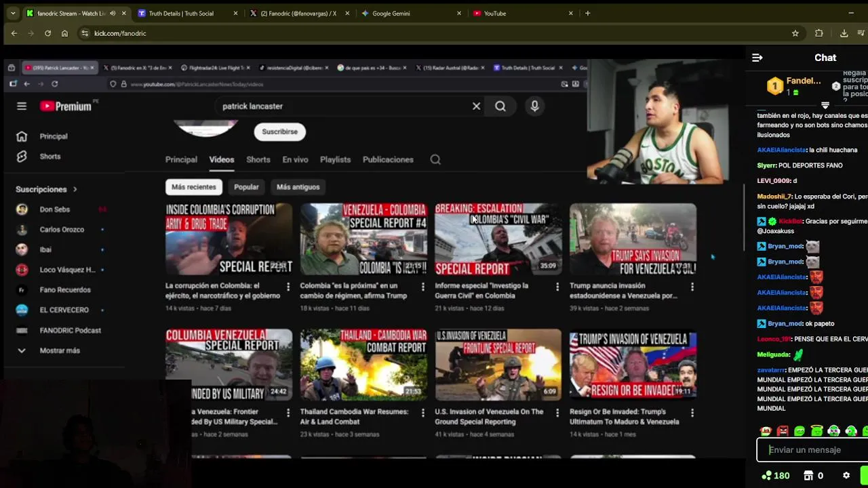Screen dimensions: 868x488
Task: Open options for Thailand Cambodia War video
Action: click(423, 413)
